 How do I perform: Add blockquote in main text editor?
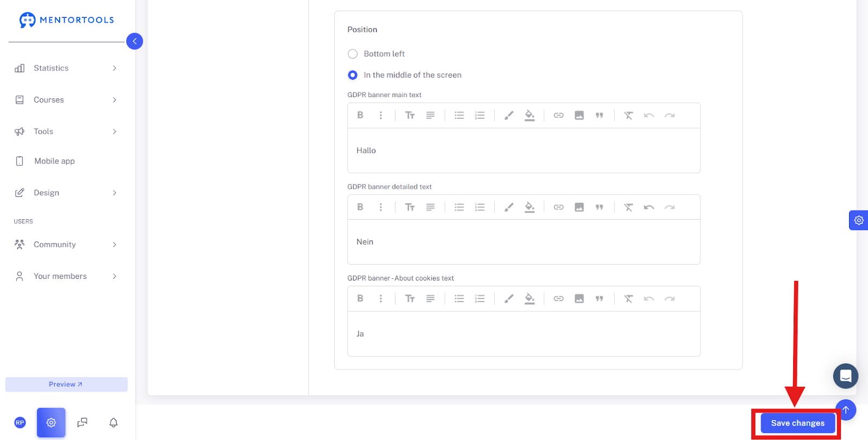(599, 115)
